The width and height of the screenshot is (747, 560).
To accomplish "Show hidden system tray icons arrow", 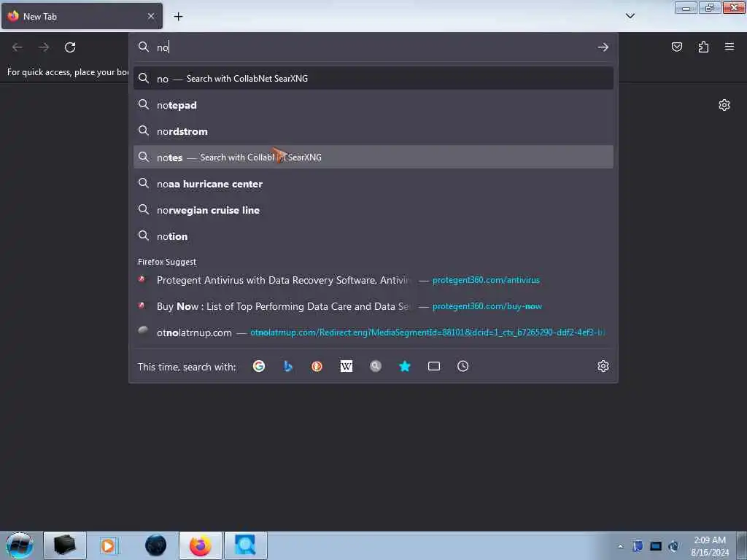I will [620, 546].
